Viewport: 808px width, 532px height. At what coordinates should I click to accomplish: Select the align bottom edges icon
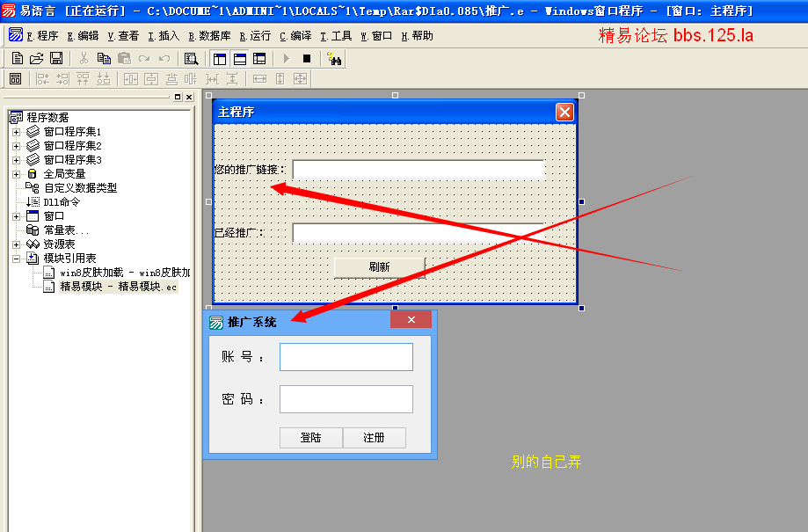click(x=104, y=79)
